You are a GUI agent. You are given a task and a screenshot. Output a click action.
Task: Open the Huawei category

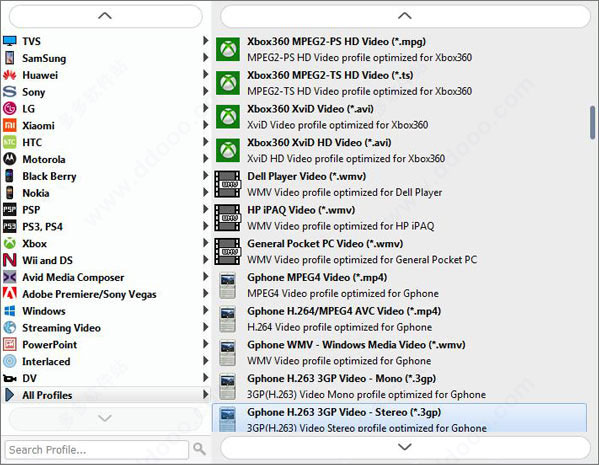pyautogui.click(x=106, y=75)
